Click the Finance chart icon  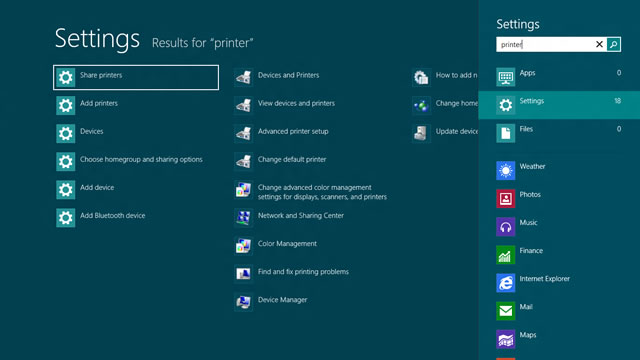point(505,255)
